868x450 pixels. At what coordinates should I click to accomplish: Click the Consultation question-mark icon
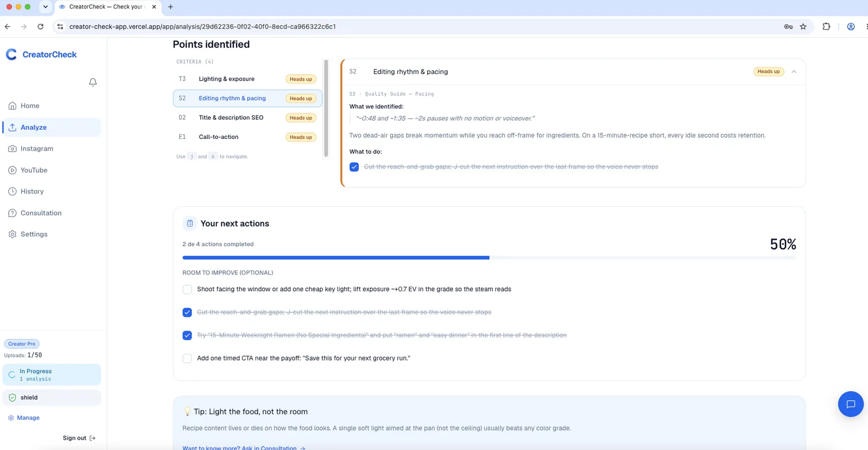click(x=12, y=213)
